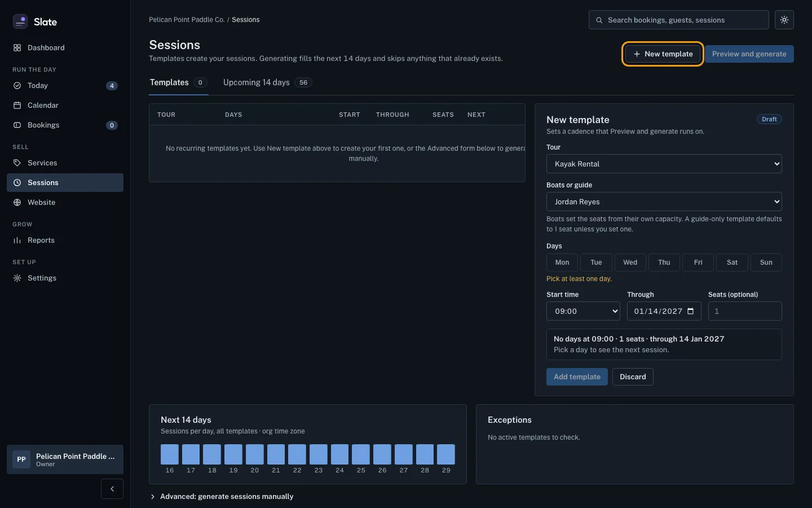This screenshot has width=812, height=508.
Task: Toggle the Fri day button
Action: [698, 262]
